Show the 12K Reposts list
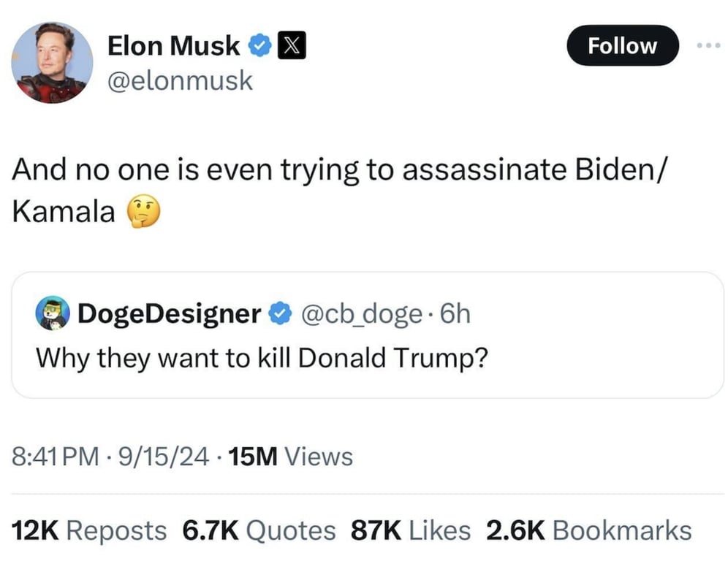 [x=90, y=530]
